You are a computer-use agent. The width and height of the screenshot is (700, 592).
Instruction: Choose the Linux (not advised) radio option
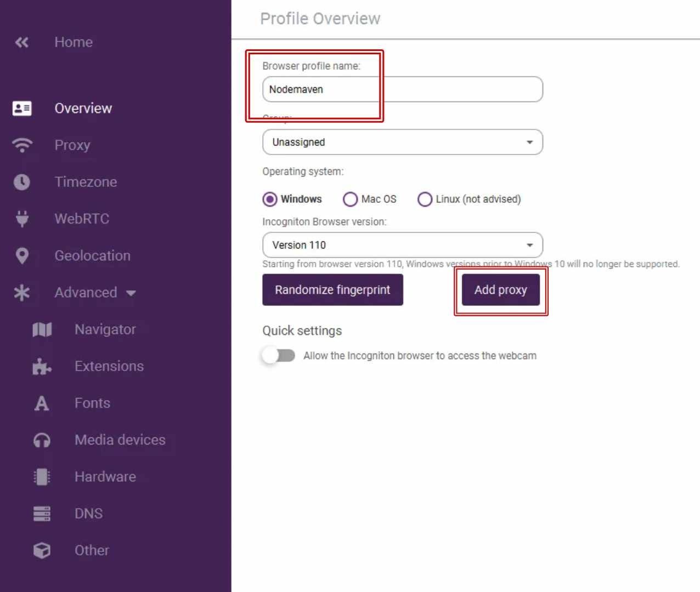tap(425, 199)
